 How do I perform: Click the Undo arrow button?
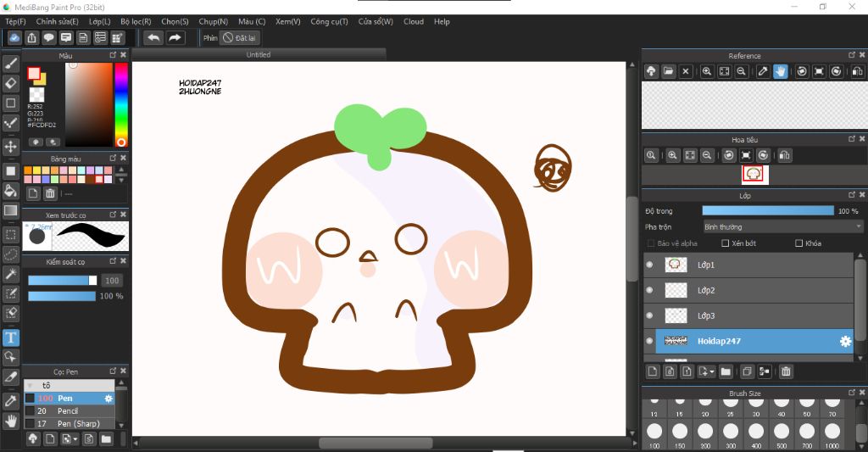154,37
